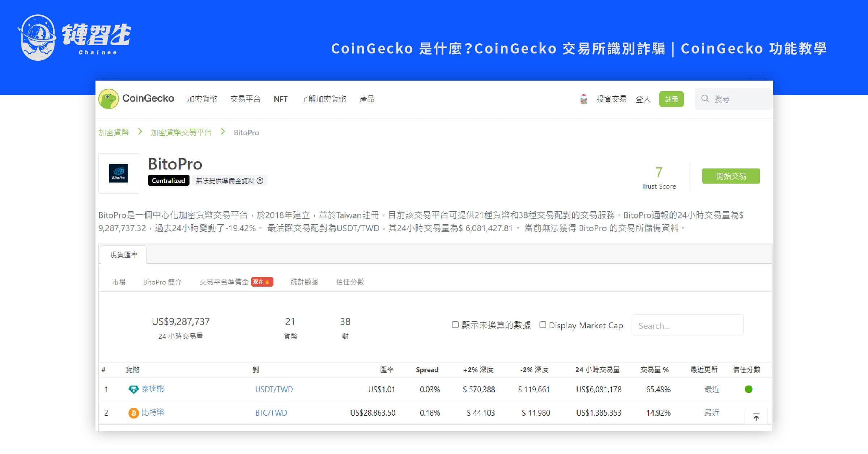This screenshot has width=868, height=454.
Task: Switch to the 統計數據 sub-tab
Action: pyautogui.click(x=305, y=282)
